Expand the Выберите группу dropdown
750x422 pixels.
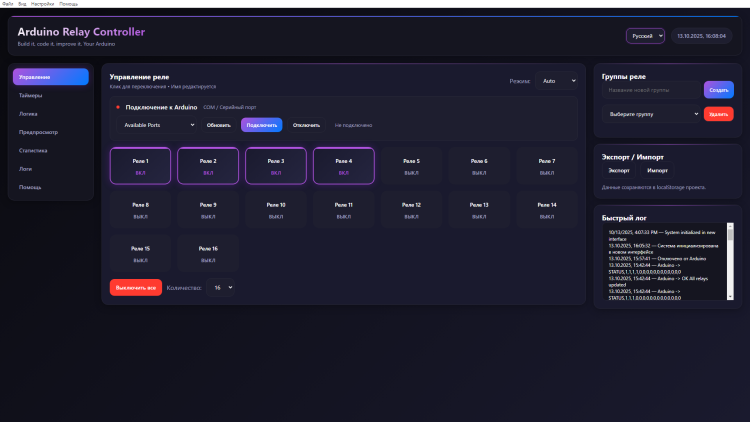(x=651, y=114)
